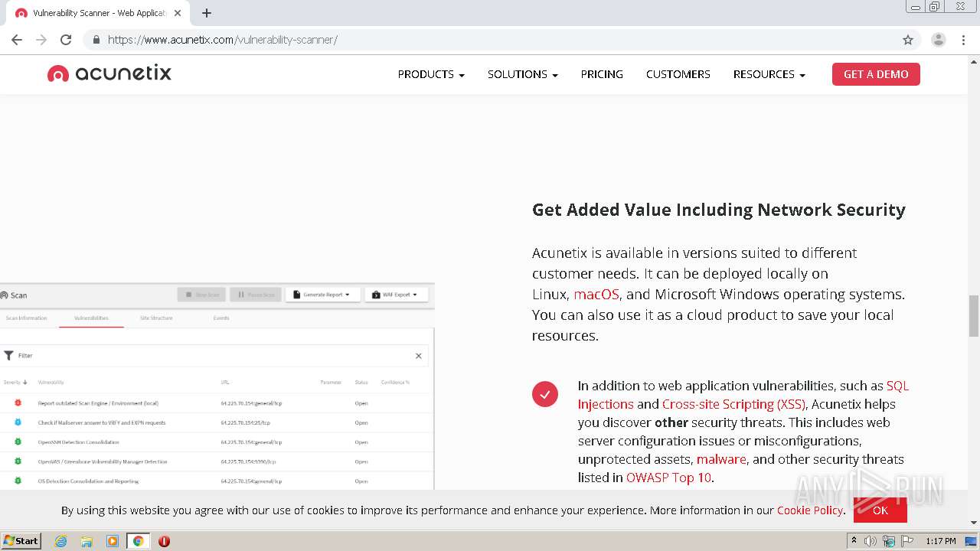
Task: Accept cookies with the OK button
Action: (880, 510)
